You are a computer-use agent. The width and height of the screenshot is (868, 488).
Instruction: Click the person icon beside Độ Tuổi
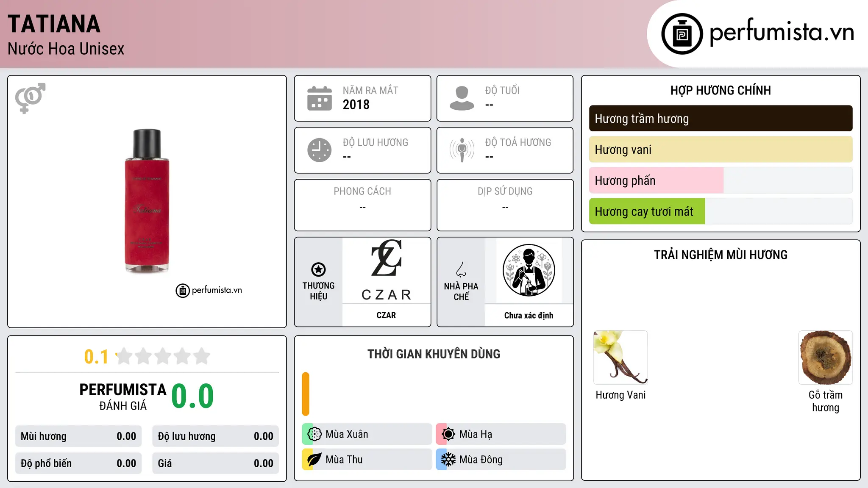point(462,98)
